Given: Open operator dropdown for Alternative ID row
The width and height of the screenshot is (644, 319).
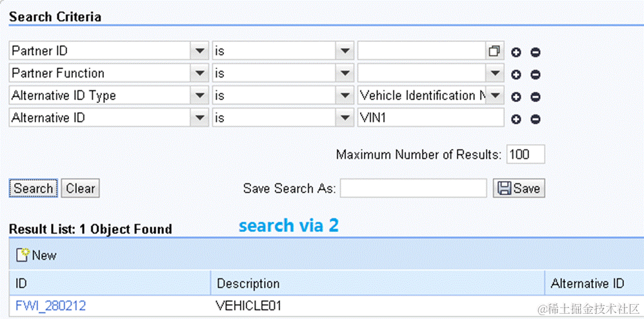Looking at the screenshot, I should point(345,118).
